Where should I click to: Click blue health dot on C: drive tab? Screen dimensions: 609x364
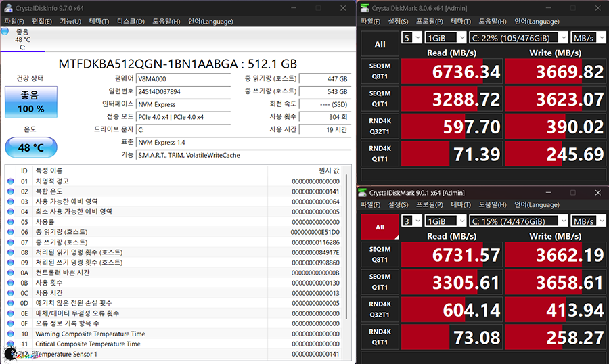[x=5, y=32]
